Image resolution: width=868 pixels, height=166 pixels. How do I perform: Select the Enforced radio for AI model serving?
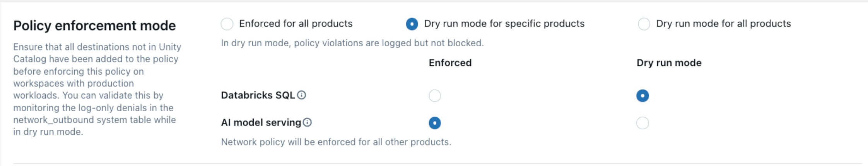click(x=435, y=123)
